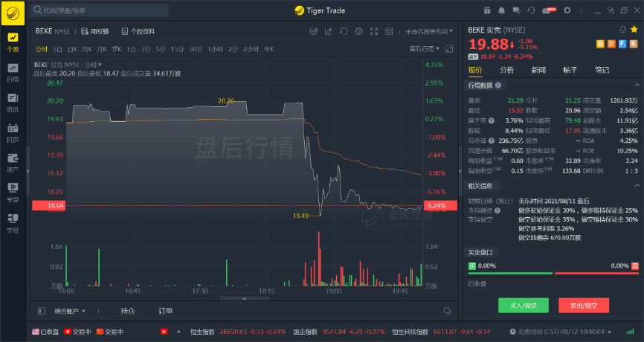
Task: Switch chart to 15分 period
Action: pyautogui.click(x=178, y=49)
